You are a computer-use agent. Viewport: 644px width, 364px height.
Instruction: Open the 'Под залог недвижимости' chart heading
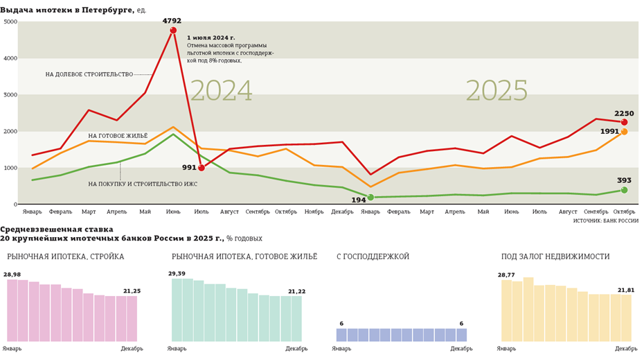click(555, 257)
